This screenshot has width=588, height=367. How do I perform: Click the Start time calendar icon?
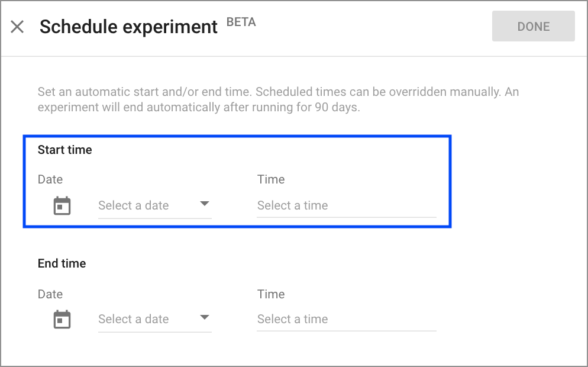click(62, 206)
